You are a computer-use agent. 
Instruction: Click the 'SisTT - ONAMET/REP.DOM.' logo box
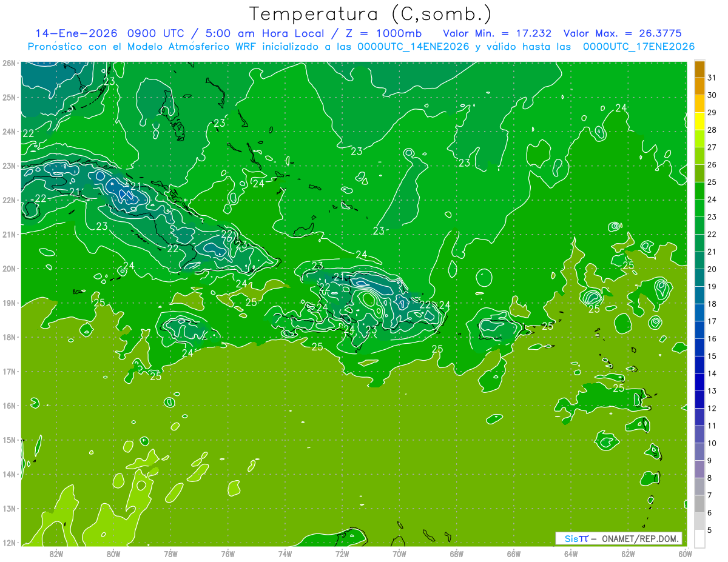pos(619,538)
